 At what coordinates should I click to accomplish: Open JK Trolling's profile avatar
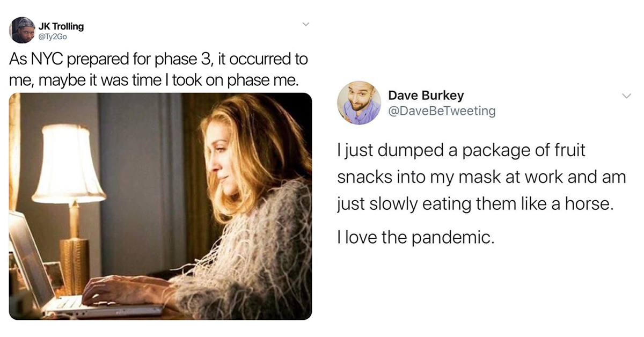point(22,30)
